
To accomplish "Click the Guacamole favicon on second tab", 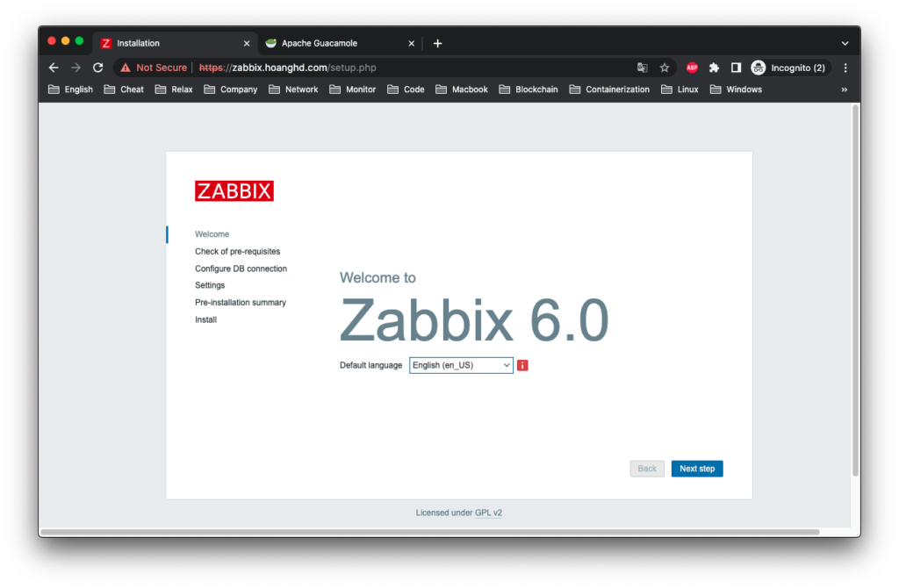I will click(270, 43).
